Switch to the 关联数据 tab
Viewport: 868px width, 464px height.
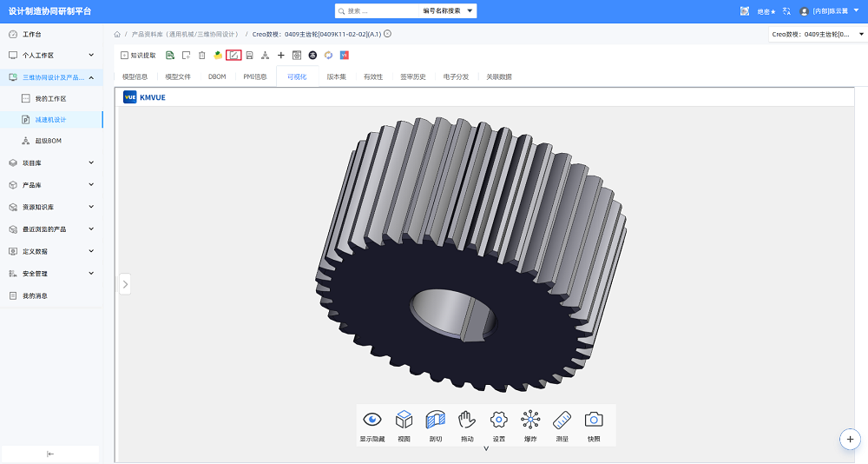point(499,77)
